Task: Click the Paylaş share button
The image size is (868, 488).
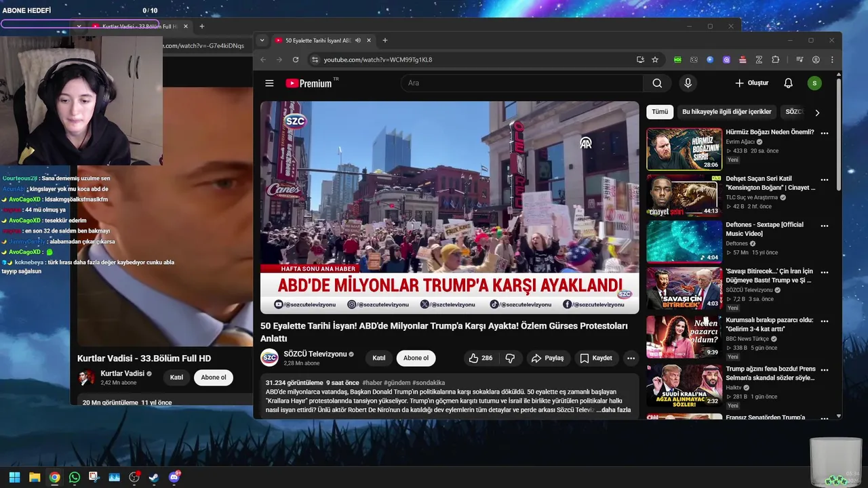Action: coord(548,358)
